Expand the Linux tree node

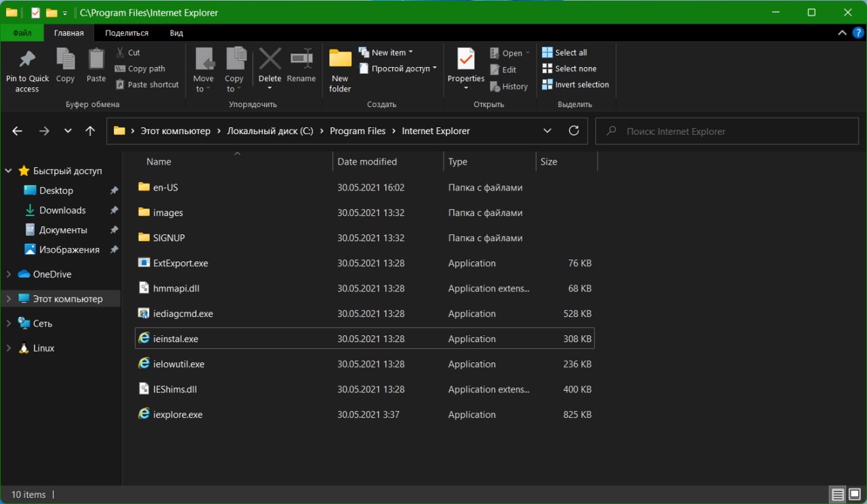8,348
